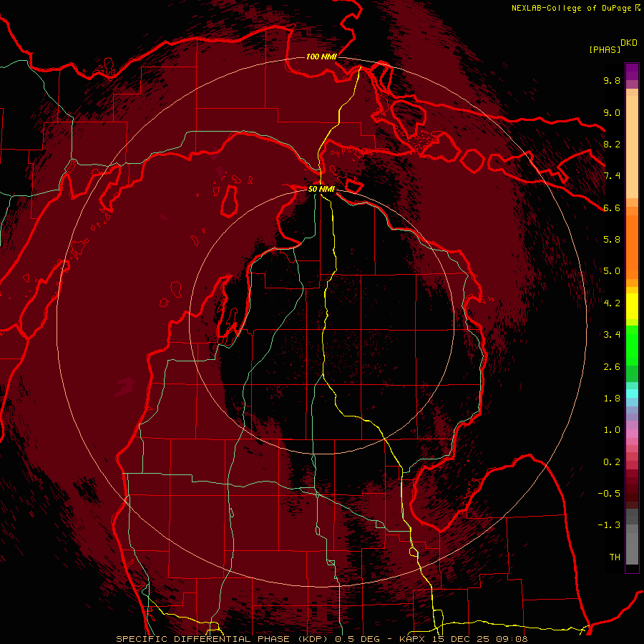Click the SPECIFIC DIFFERENTIAL PHASE (KDP) caption text
This screenshot has width=644, height=644.
(x=223, y=639)
